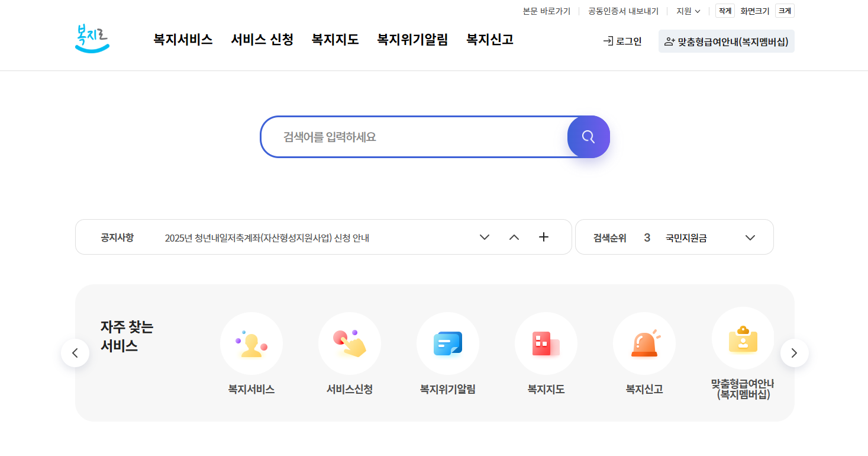Open the 서비스 신청 navigation menu
Viewport: 868px width, 456px height.
click(262, 40)
